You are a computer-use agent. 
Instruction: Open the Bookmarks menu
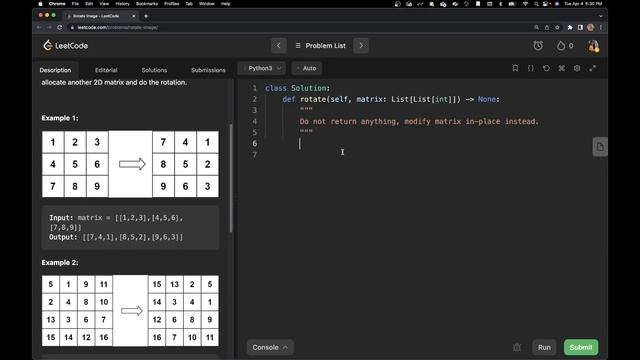(147, 4)
